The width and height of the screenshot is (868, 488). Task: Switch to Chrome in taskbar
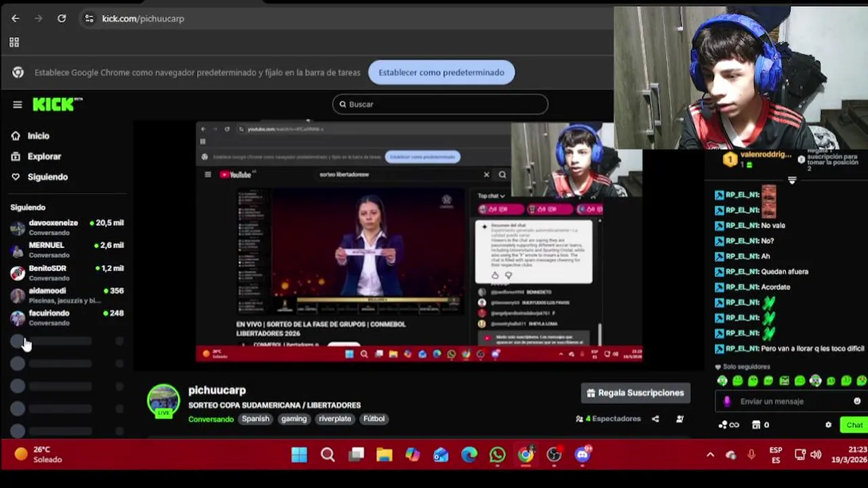point(526,455)
